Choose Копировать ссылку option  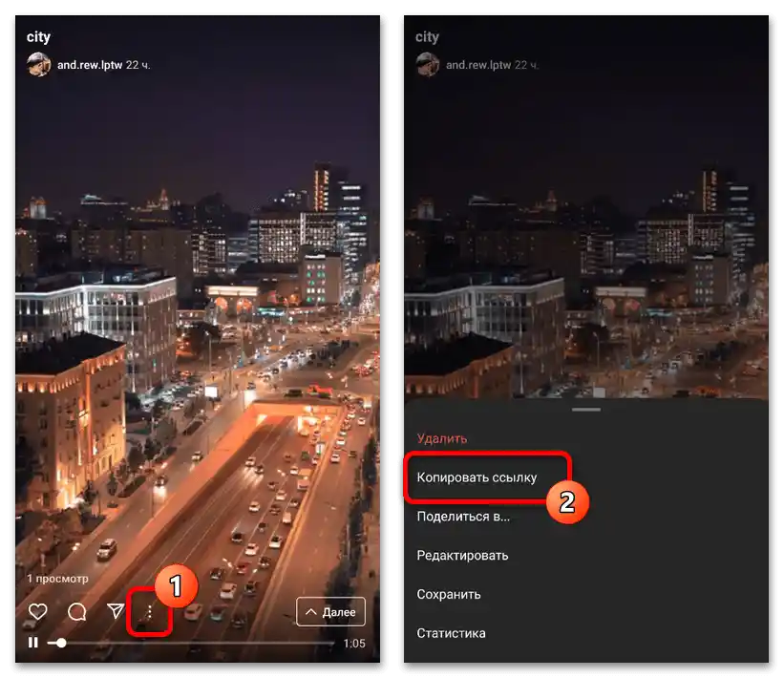coord(477,477)
